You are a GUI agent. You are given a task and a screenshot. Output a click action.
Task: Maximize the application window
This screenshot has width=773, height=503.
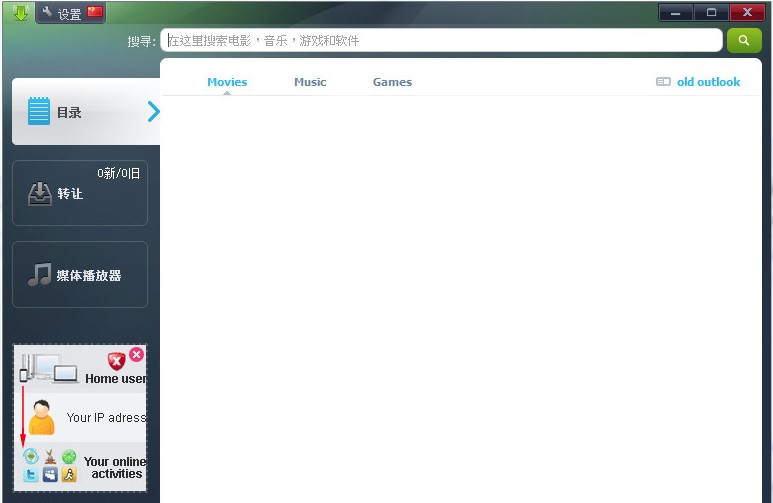coord(711,12)
